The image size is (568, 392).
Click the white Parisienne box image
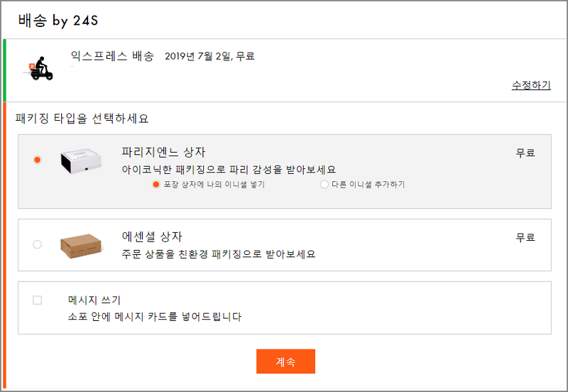81,161
